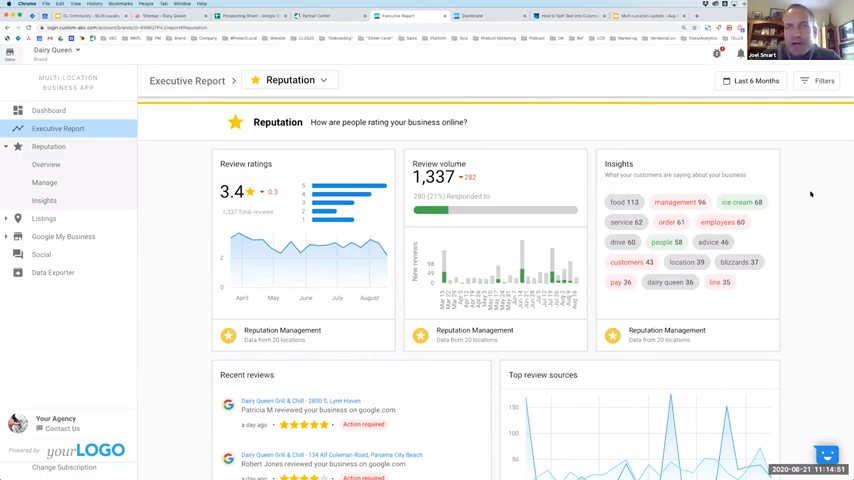Screen dimensions: 854x480
Task: Click the Google My Business storefront icon
Action: [18, 236]
